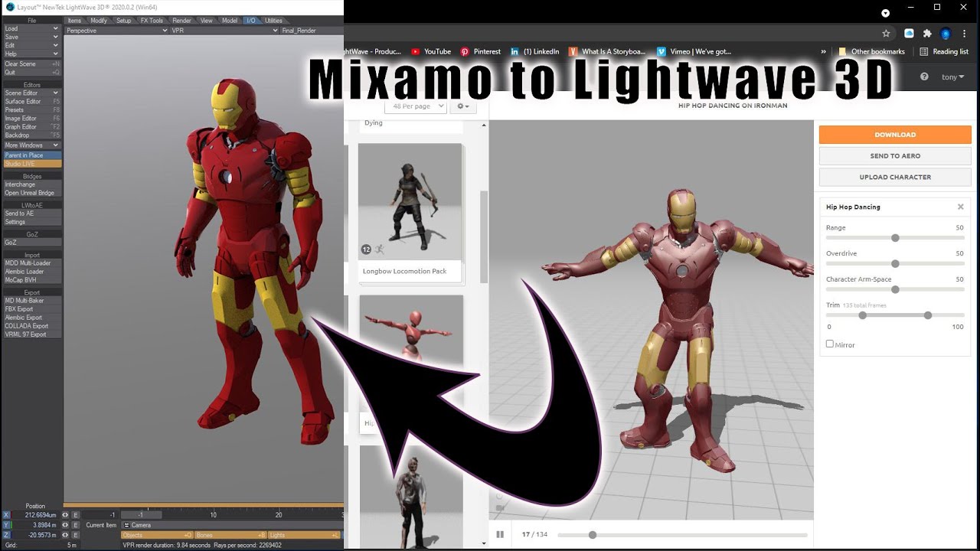Open the What Is A Storyboard bookmark
Image resolution: width=980 pixels, height=551 pixels.
pyautogui.click(x=607, y=51)
